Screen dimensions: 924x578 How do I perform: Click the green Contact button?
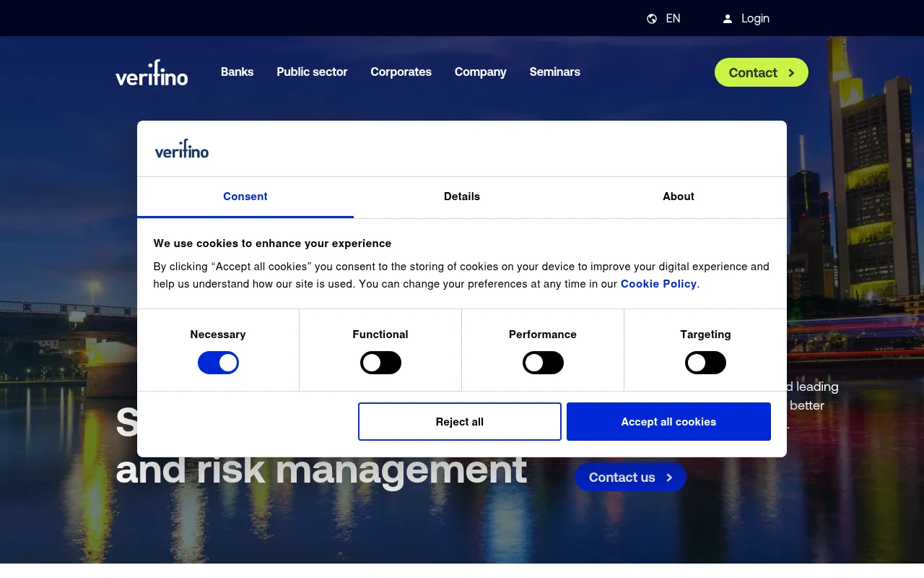click(762, 72)
